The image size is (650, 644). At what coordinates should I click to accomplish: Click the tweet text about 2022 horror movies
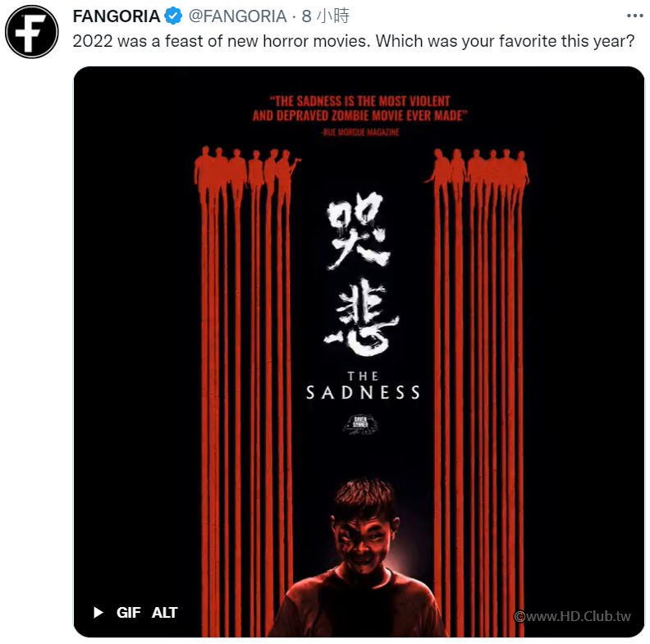pos(354,41)
